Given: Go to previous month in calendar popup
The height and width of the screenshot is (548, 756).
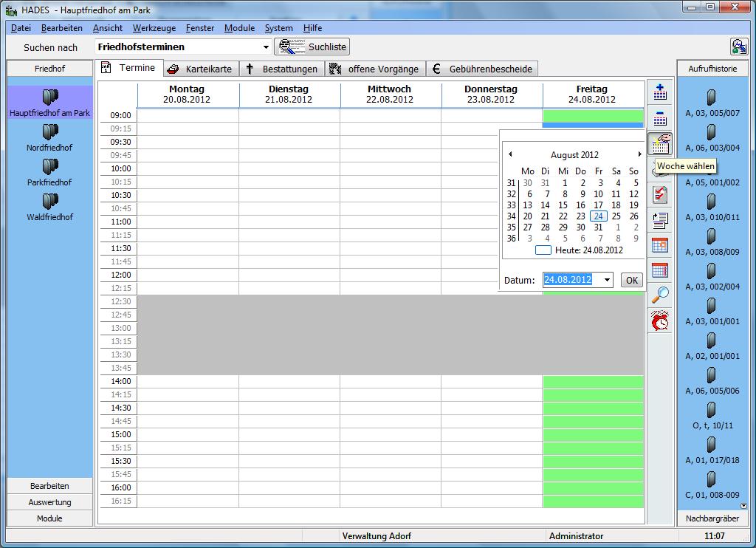Looking at the screenshot, I should click(x=510, y=154).
